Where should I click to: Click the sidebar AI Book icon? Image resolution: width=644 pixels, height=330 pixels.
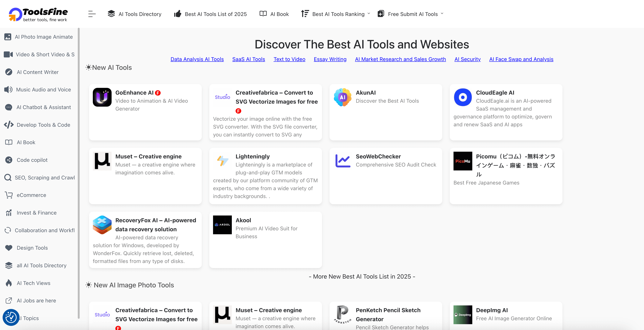click(x=9, y=142)
